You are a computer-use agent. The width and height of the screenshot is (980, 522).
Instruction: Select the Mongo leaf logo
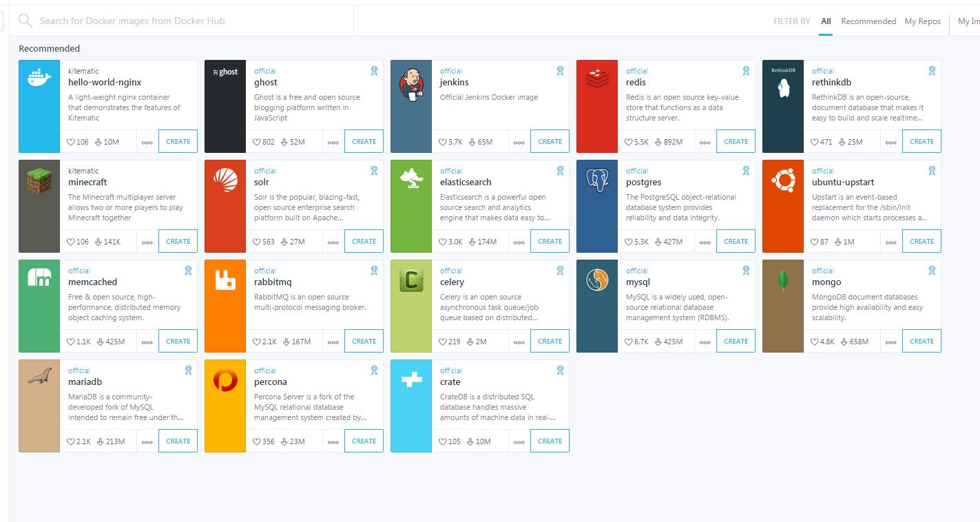pyautogui.click(x=783, y=280)
